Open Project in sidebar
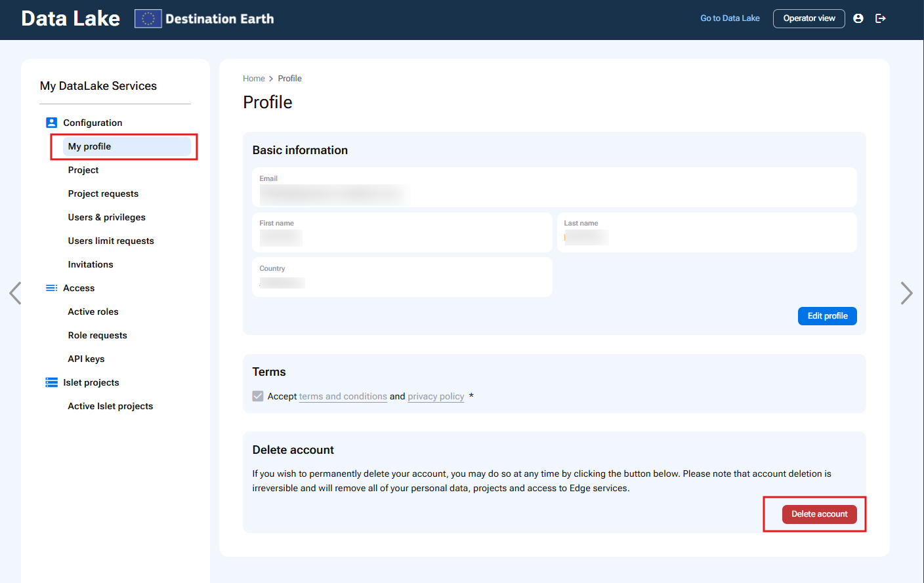Viewport: 924px width, 583px height. 83,170
